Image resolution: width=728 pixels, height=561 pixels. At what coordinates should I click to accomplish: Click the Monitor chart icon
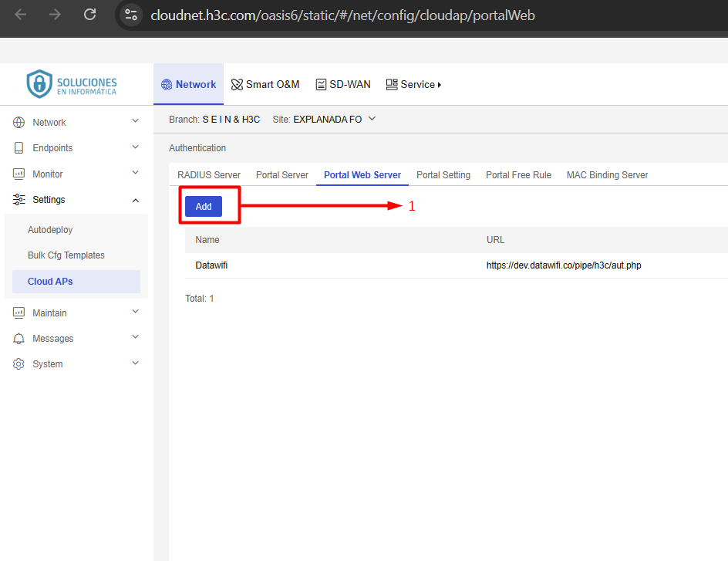[19, 174]
